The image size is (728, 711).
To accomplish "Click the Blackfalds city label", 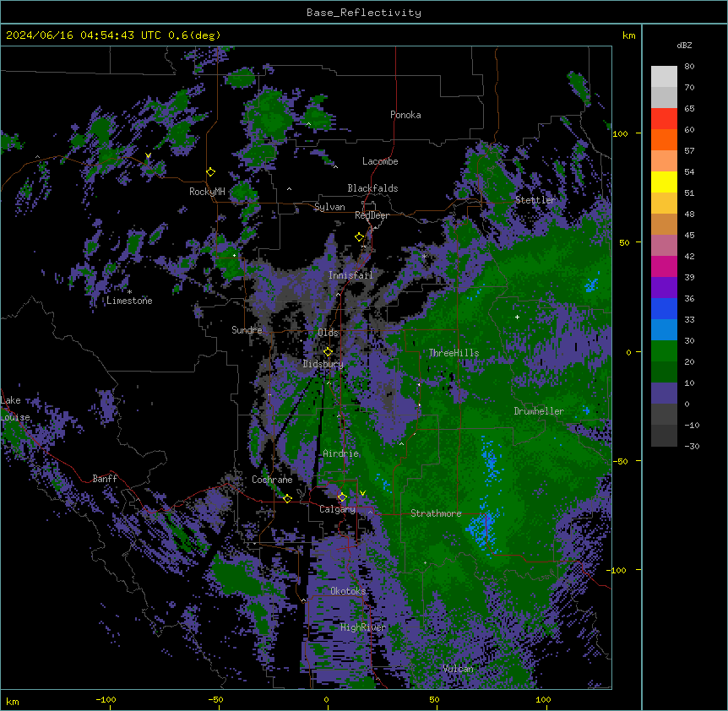I will pos(372,188).
